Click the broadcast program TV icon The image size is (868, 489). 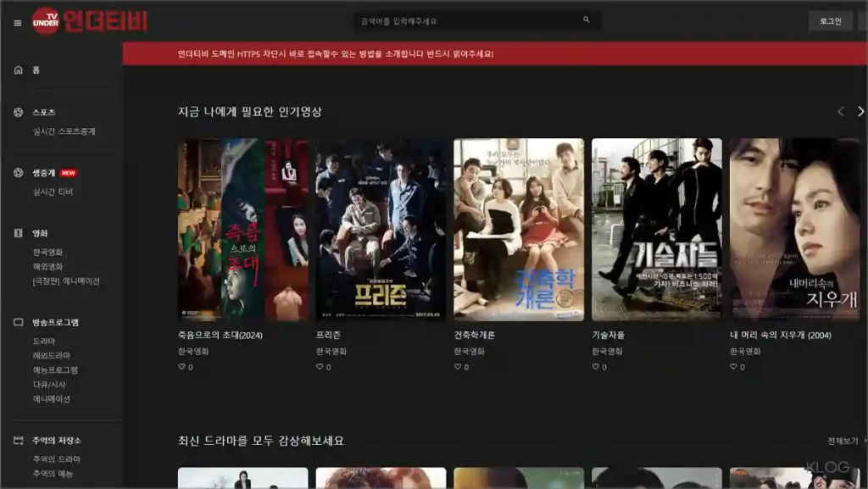tap(19, 322)
